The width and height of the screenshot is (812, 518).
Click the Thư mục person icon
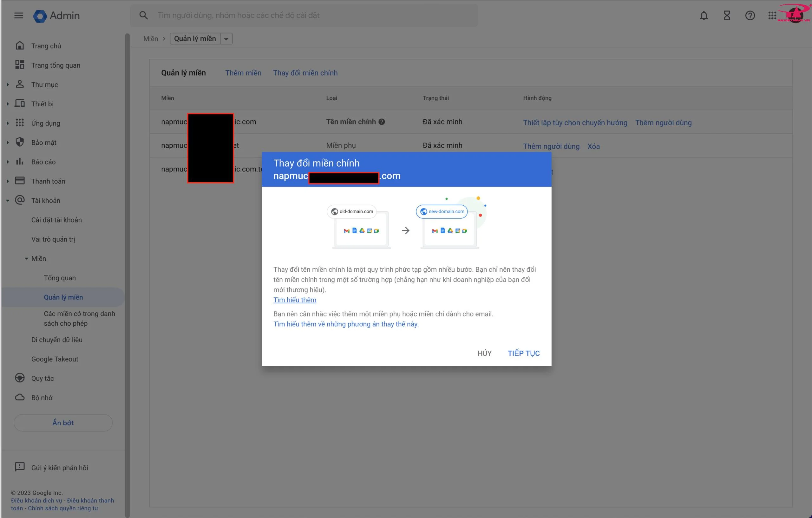[x=20, y=84]
